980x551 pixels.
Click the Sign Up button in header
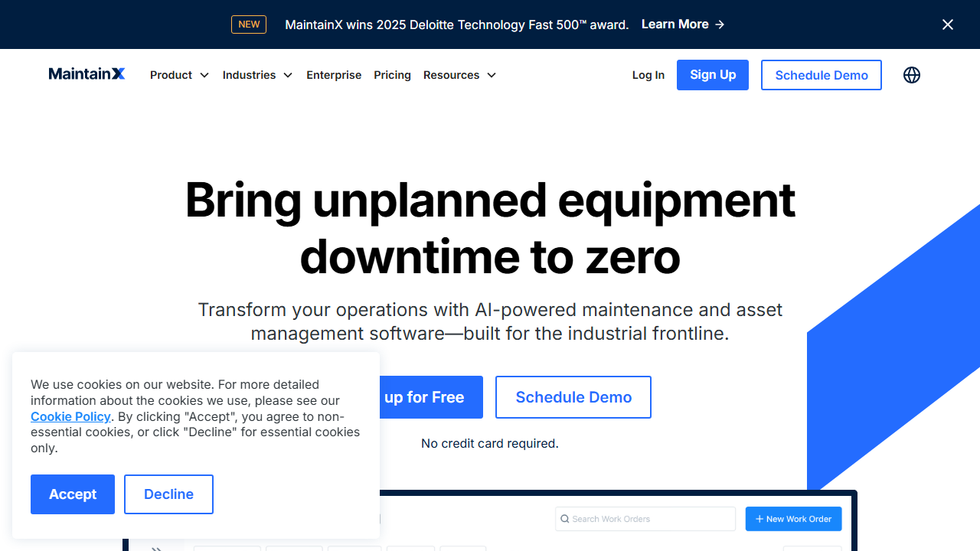click(713, 75)
